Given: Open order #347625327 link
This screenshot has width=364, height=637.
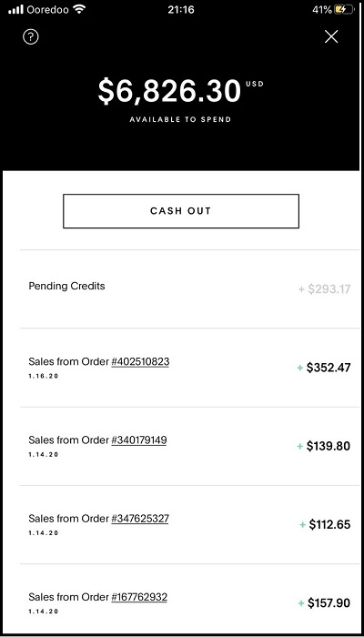Looking at the screenshot, I should (140, 519).
